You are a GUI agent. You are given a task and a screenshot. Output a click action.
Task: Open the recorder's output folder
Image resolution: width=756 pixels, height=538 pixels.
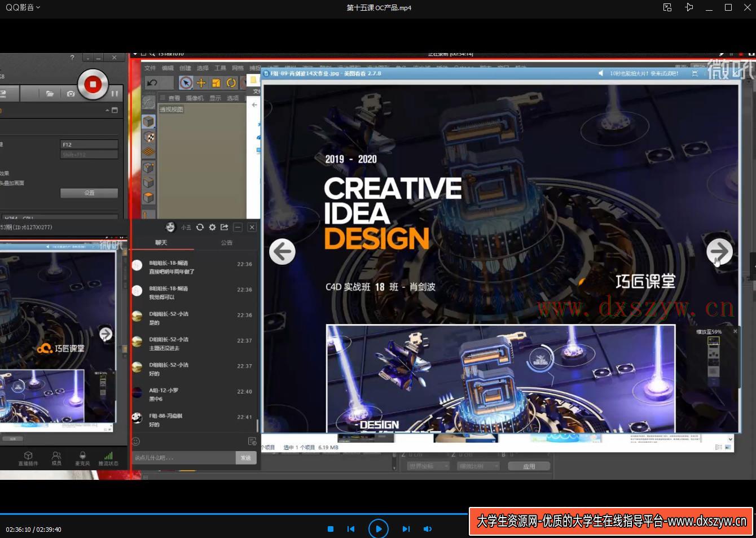pyautogui.click(x=50, y=94)
